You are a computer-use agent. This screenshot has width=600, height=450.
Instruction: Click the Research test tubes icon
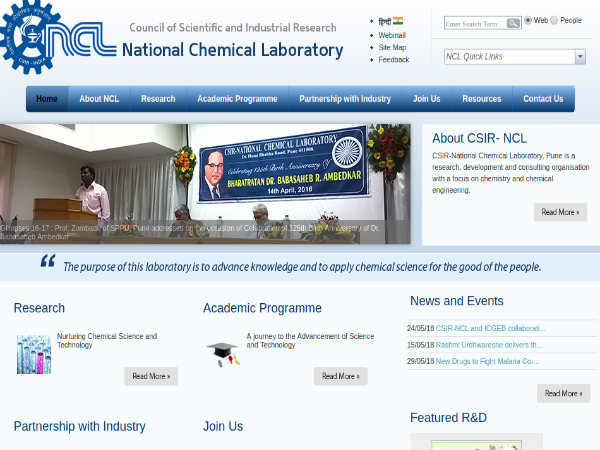33,354
